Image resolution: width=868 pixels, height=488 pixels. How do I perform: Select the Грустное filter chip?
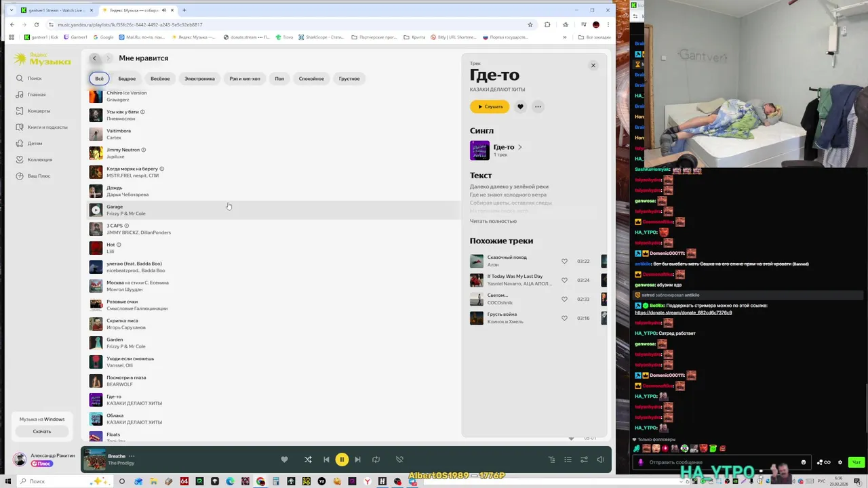tap(349, 79)
